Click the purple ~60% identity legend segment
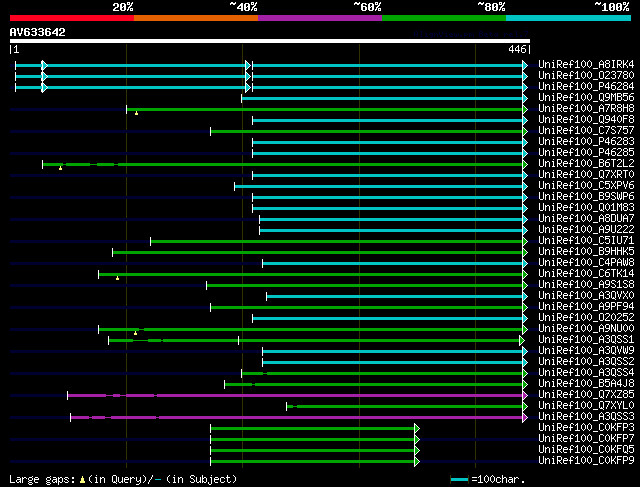Viewport: 640px width, 487px height. tap(320, 18)
